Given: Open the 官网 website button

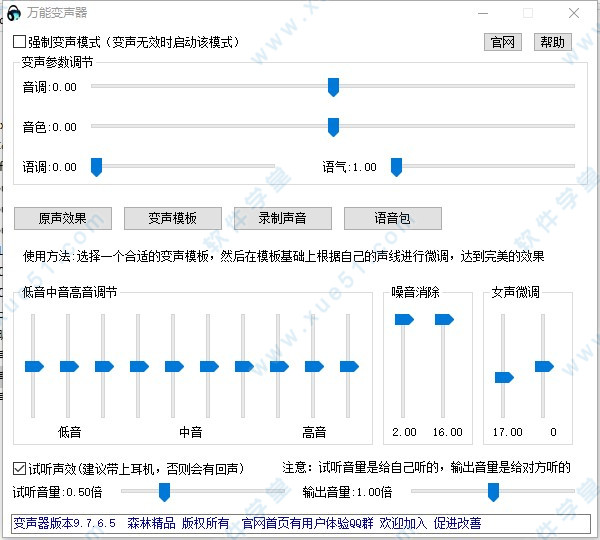Looking at the screenshot, I should coord(502,42).
